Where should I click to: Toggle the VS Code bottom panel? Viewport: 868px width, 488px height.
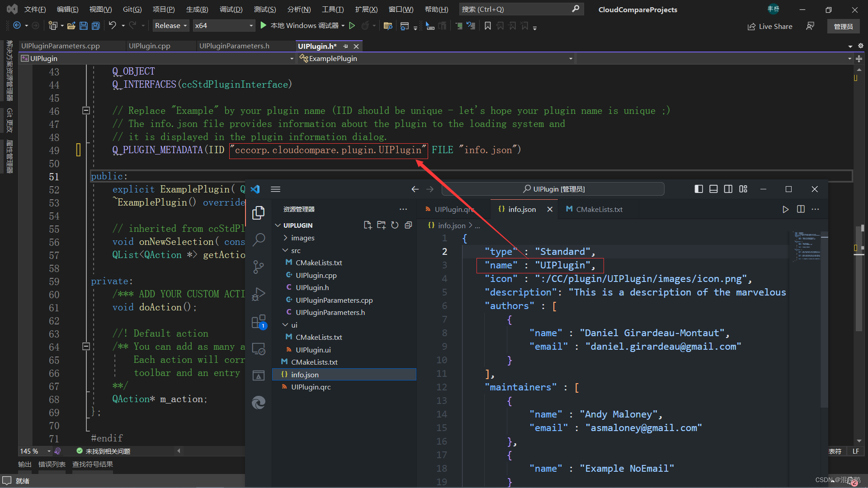(x=713, y=189)
